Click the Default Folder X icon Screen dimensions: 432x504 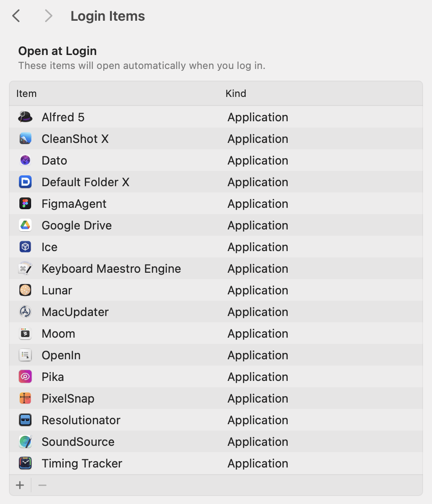(x=25, y=182)
